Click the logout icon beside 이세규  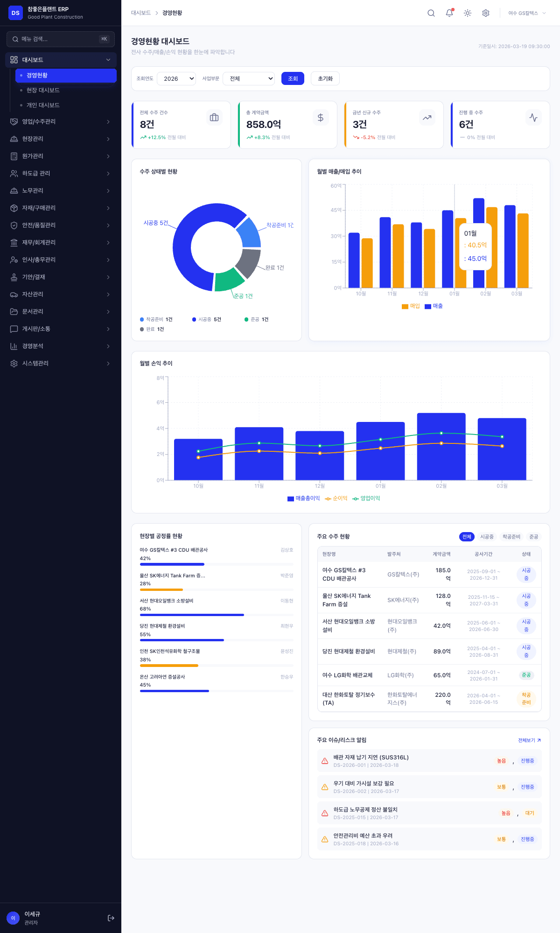pyautogui.click(x=111, y=918)
